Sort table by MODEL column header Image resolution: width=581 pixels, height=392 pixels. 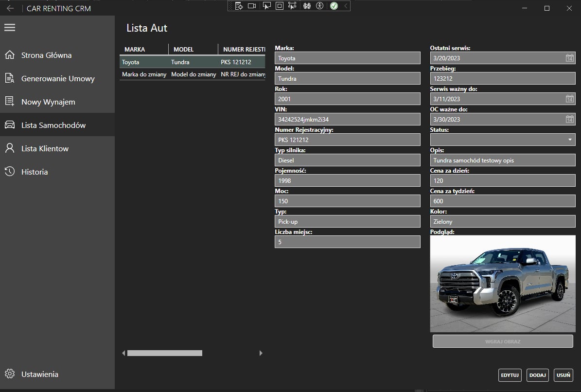[193, 49]
